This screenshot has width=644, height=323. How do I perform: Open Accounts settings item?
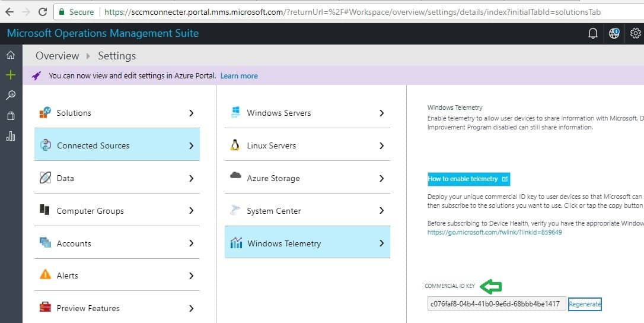pyautogui.click(x=117, y=243)
